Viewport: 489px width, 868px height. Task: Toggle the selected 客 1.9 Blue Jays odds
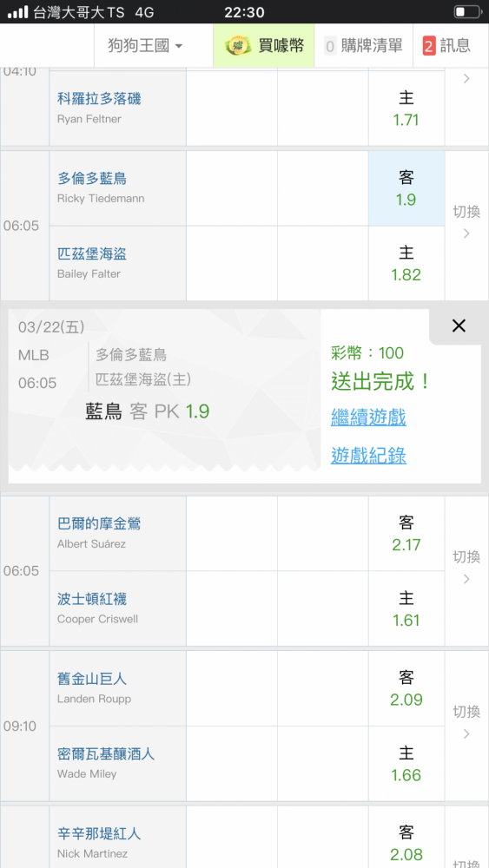[x=406, y=188]
